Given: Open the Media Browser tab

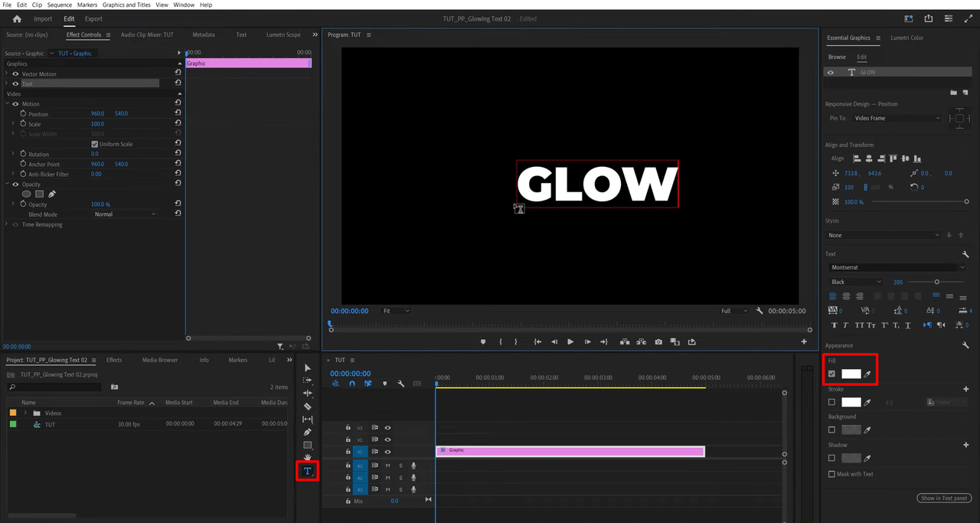Looking at the screenshot, I should (160, 360).
